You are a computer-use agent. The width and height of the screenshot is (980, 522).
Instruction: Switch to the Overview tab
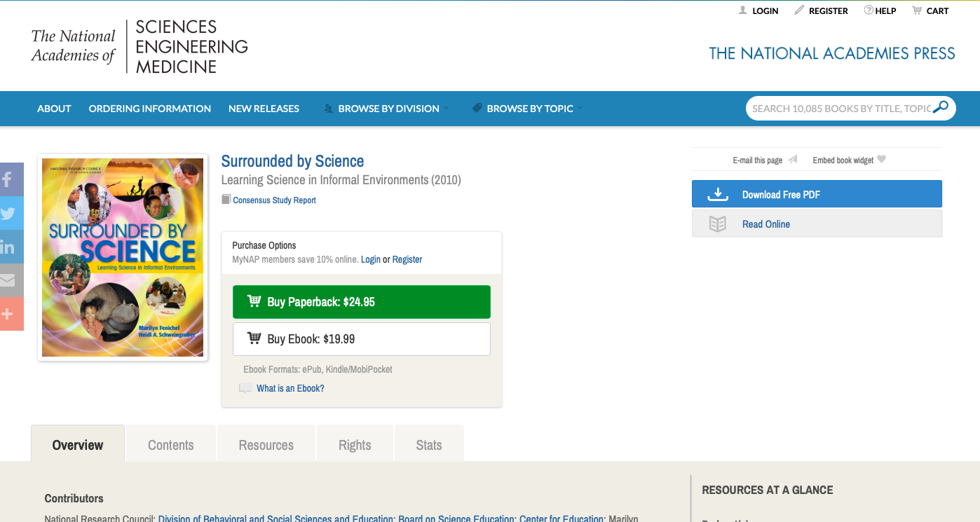pyautogui.click(x=78, y=444)
